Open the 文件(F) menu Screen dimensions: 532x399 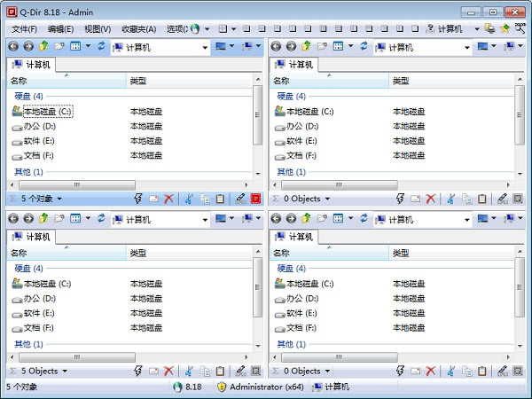(x=25, y=28)
